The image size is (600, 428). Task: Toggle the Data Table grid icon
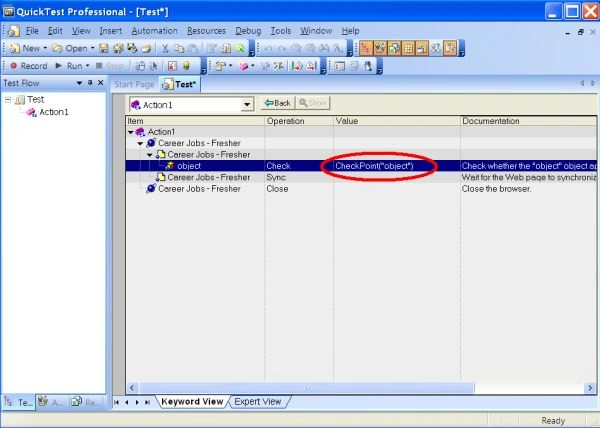pos(408,48)
